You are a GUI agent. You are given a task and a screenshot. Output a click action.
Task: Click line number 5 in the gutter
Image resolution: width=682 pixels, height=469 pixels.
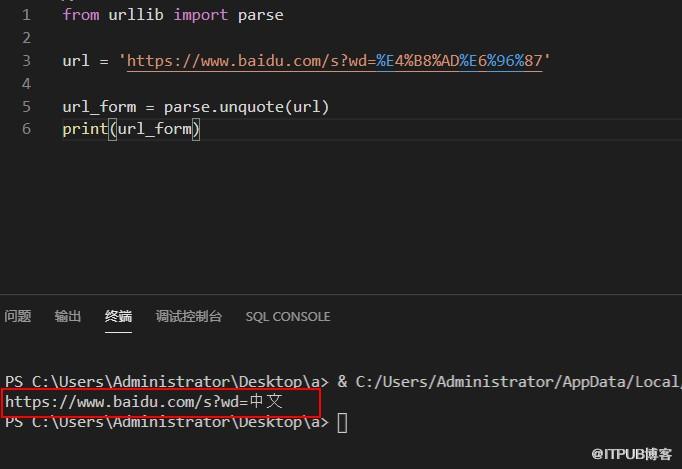pos(27,107)
